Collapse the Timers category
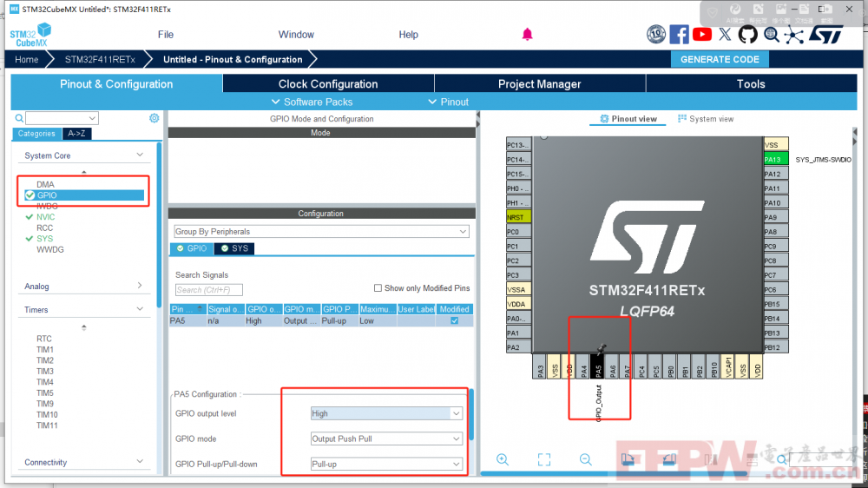This screenshot has height=488, width=868. (x=140, y=309)
